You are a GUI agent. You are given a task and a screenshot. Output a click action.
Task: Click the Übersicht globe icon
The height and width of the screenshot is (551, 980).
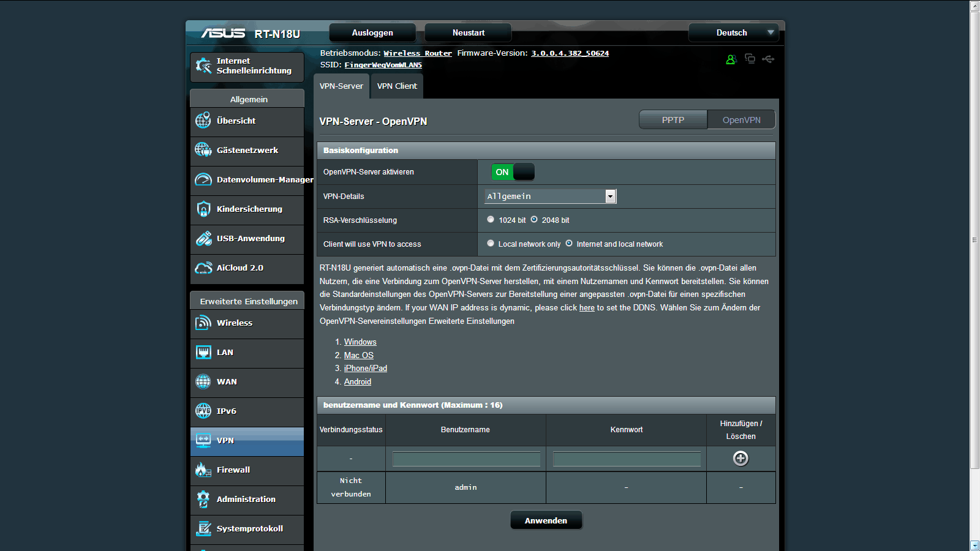click(203, 121)
